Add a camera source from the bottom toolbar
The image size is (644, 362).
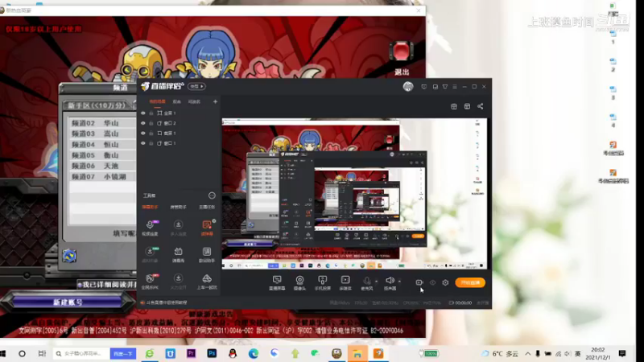tap(299, 283)
